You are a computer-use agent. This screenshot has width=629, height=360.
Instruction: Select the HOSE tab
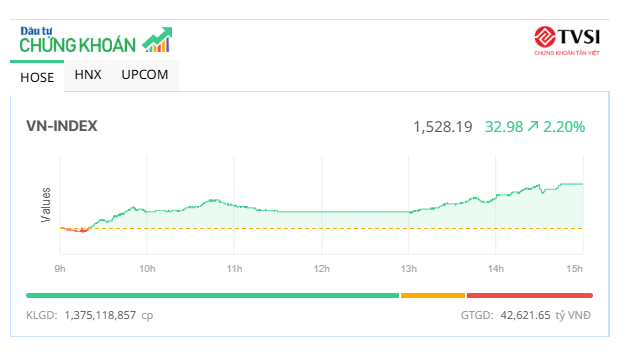37,77
